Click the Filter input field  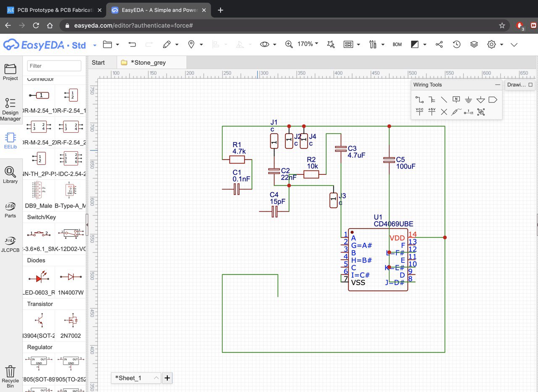click(54, 66)
